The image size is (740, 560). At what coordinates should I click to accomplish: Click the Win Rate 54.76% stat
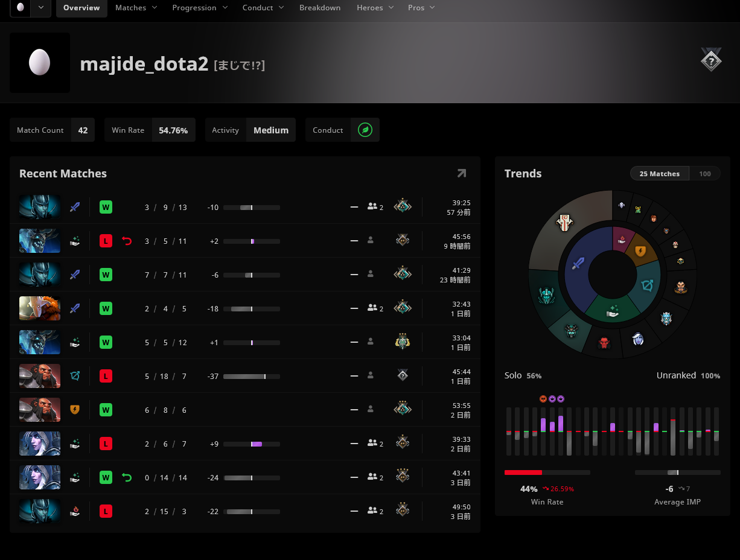tap(150, 130)
